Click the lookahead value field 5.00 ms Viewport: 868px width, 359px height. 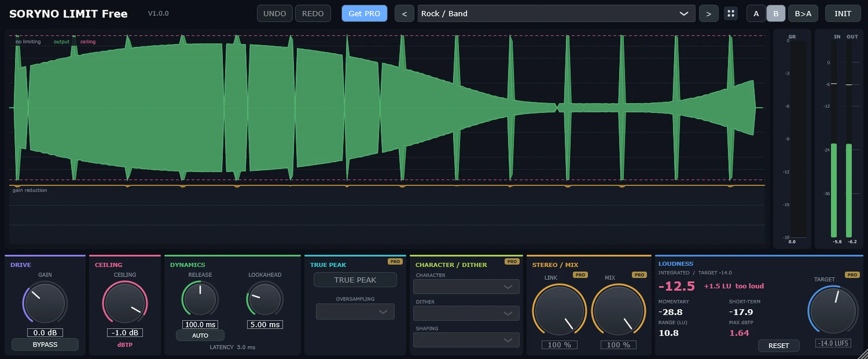coord(265,324)
